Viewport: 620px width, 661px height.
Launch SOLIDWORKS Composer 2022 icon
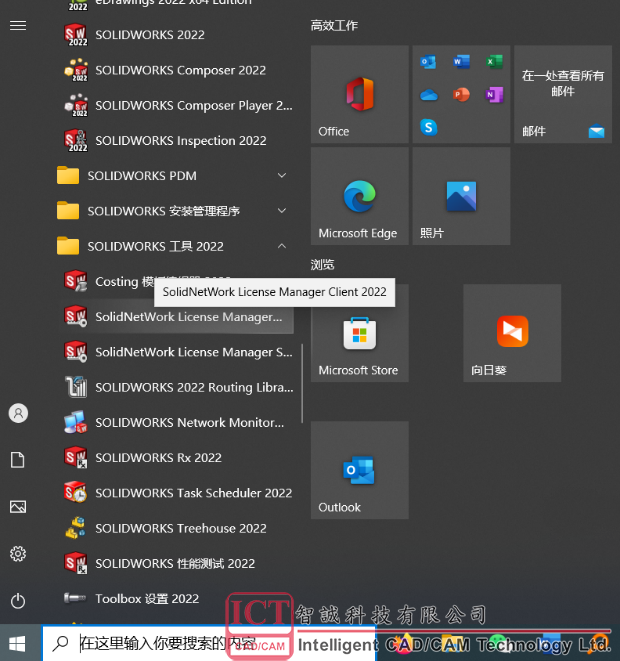[x=76, y=70]
